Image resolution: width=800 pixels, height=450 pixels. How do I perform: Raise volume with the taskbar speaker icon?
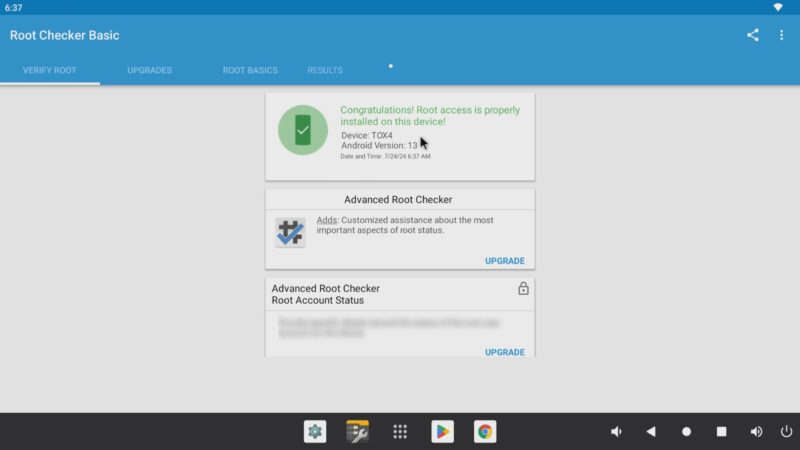click(756, 432)
